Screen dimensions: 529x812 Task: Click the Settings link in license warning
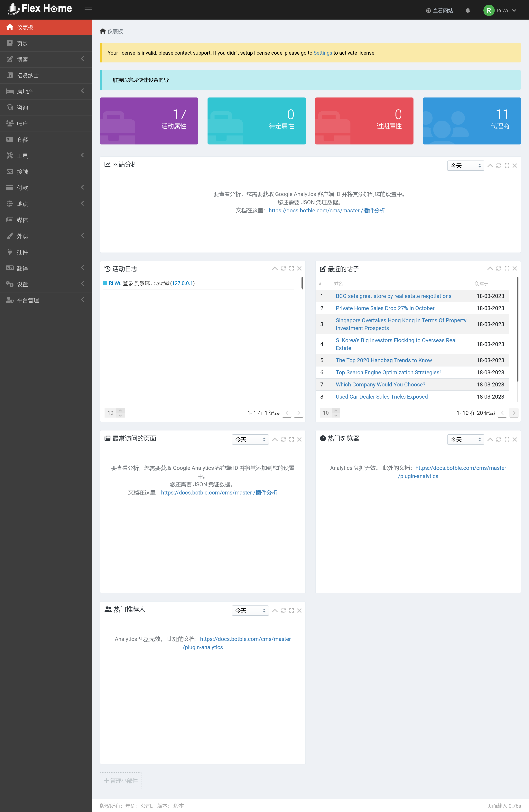[322, 53]
